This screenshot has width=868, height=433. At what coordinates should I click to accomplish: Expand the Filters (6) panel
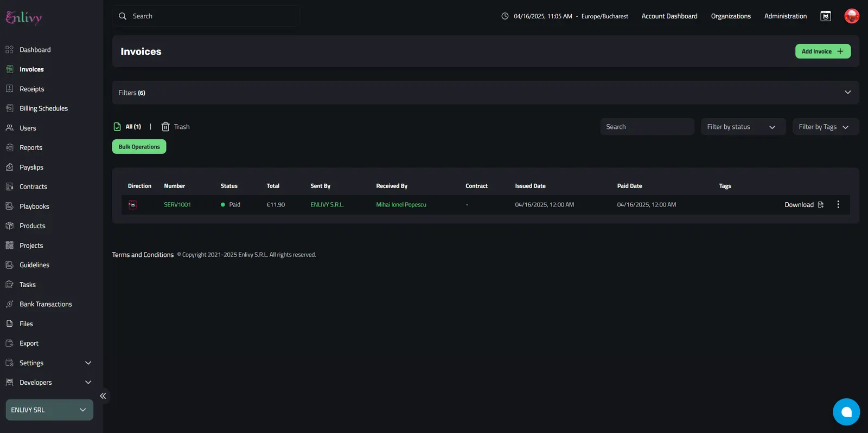click(486, 93)
